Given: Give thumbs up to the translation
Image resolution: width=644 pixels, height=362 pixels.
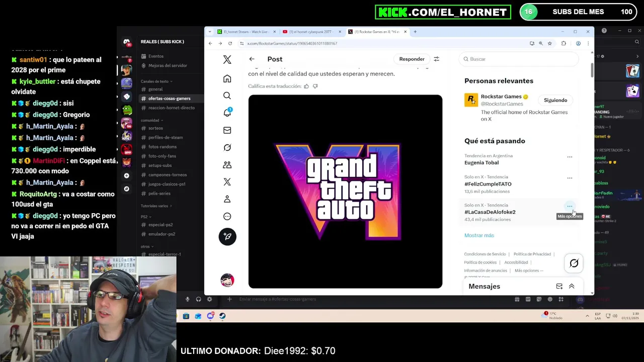Looking at the screenshot, I should [306, 86].
